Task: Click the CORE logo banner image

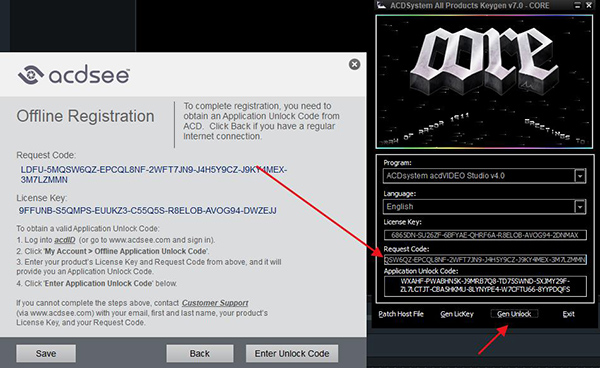Action: pyautogui.click(x=484, y=81)
